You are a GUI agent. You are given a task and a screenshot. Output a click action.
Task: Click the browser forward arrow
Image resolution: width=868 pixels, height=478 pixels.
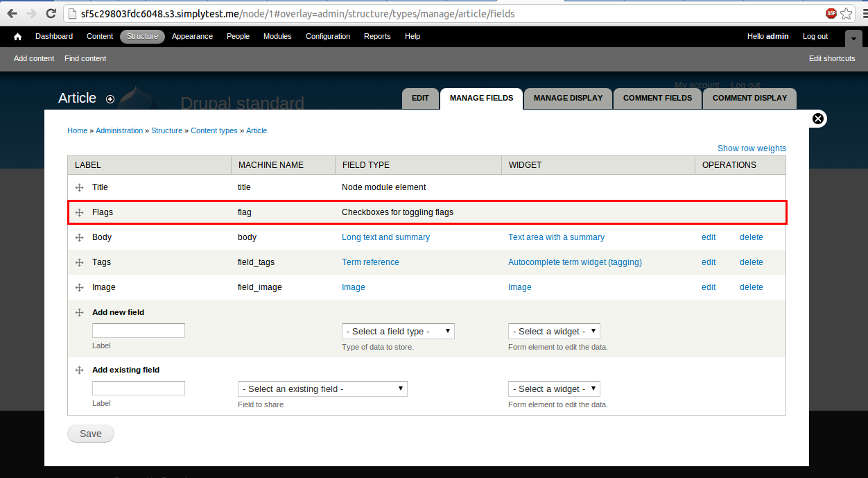[x=31, y=13]
